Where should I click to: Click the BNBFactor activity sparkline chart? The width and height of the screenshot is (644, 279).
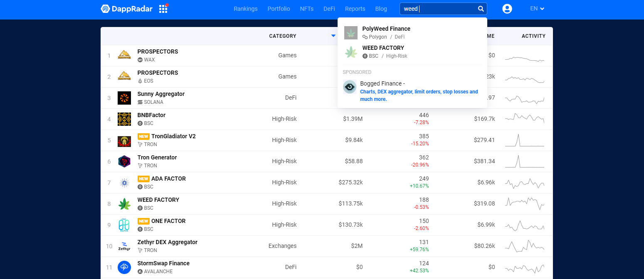click(x=524, y=118)
